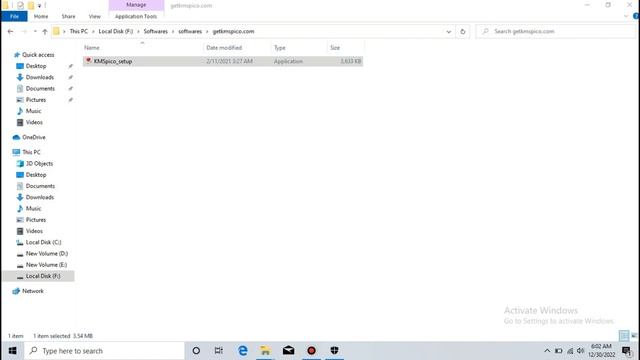
Task: Click lowercase softwares breadcrumb
Action: click(x=190, y=31)
